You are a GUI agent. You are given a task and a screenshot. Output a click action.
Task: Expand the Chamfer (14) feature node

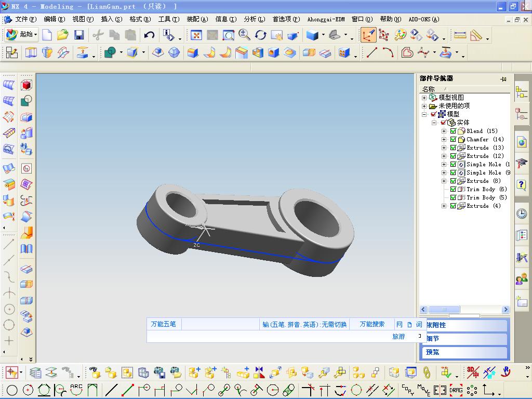coord(444,139)
